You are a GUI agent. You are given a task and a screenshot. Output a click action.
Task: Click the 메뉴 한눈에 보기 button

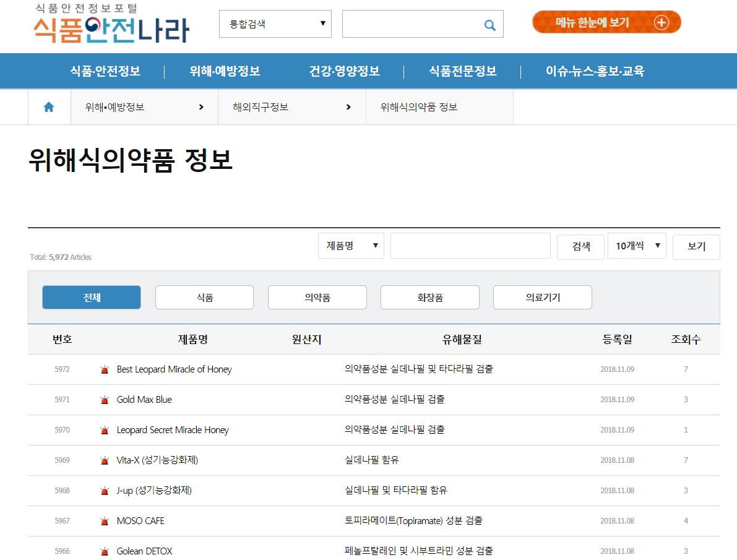coord(606,22)
